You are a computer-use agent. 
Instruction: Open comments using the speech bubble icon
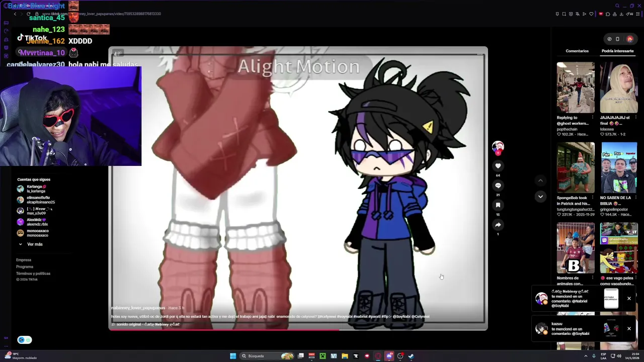click(498, 186)
